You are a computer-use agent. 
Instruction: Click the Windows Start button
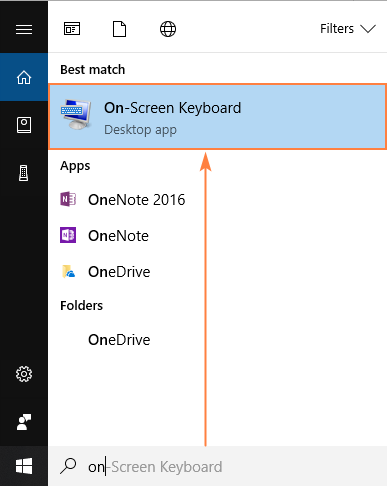[x=24, y=466]
